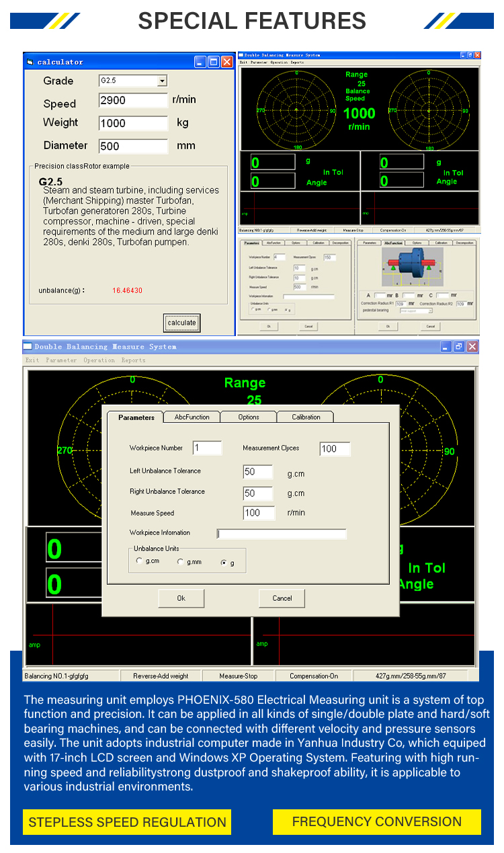Click Measure-Stop in the bottom status bar
504x853 pixels.
(238, 676)
